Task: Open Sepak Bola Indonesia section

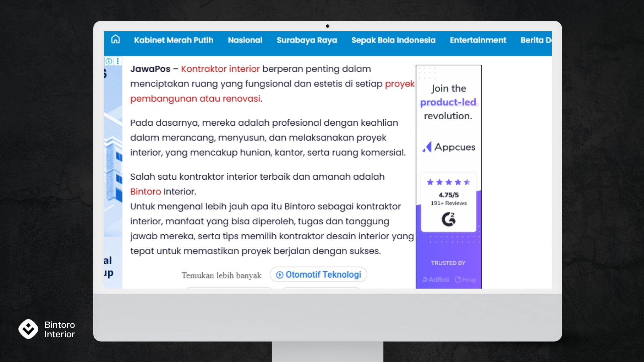Action: pos(393,40)
